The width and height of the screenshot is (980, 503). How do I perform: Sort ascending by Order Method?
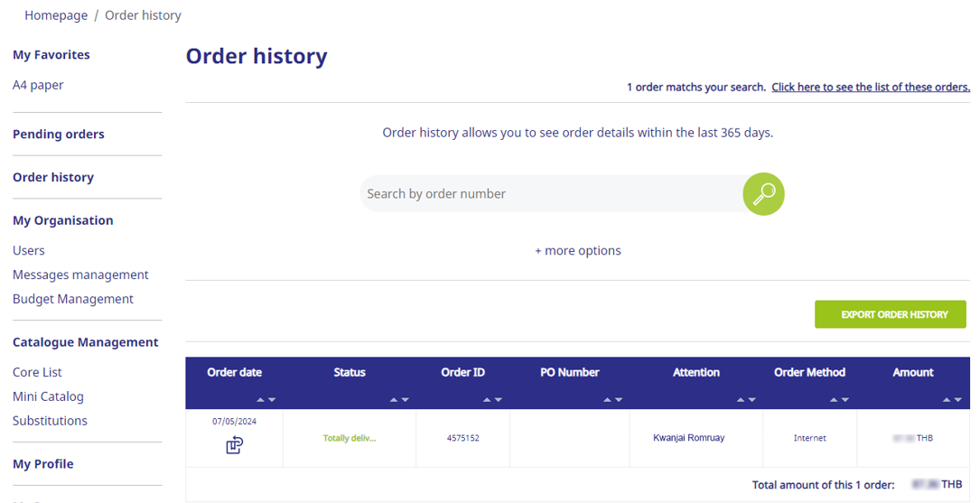pos(834,400)
